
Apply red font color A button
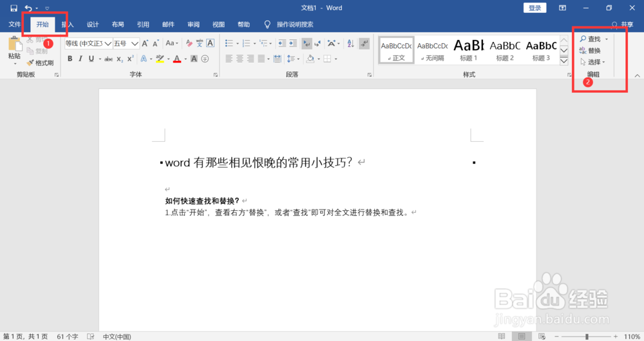(177, 59)
